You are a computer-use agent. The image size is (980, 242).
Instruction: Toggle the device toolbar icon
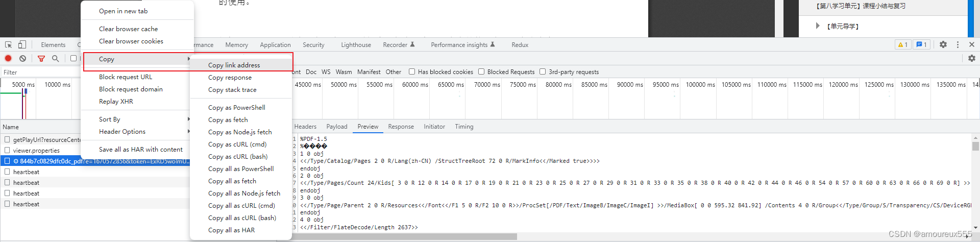point(22,44)
